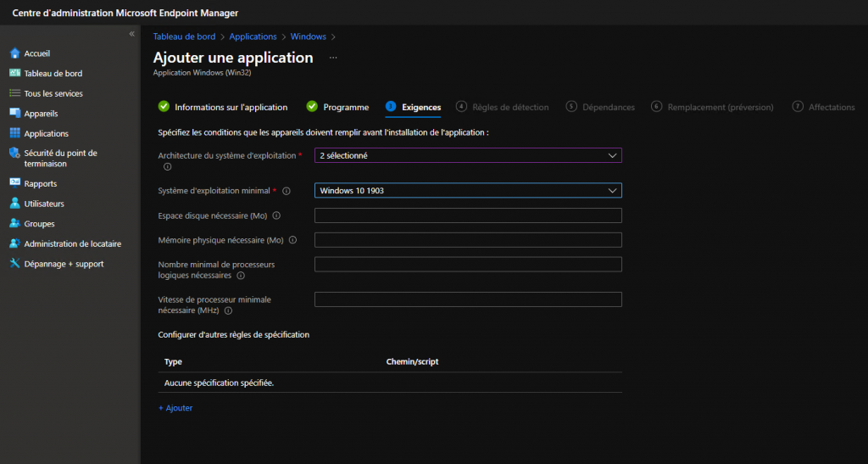Click the Mémoire physique nécessaire (Mo) field
868x464 pixels.
pos(468,240)
